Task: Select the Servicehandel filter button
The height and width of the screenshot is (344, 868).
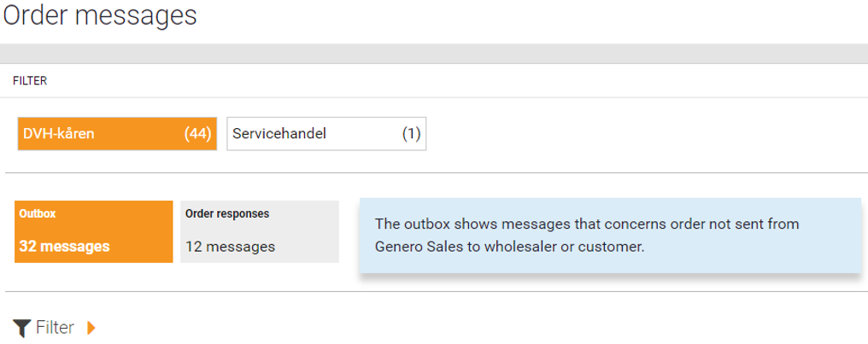Action: pos(325,134)
